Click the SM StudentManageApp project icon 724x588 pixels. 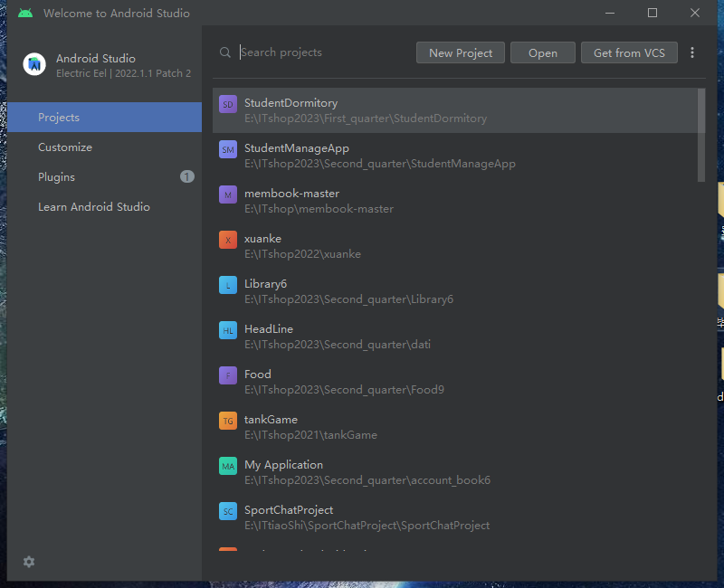pos(228,149)
